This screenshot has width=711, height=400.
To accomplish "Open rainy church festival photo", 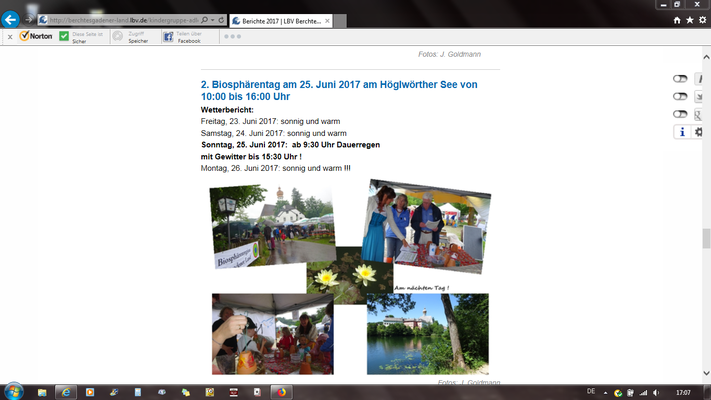I will (272, 226).
